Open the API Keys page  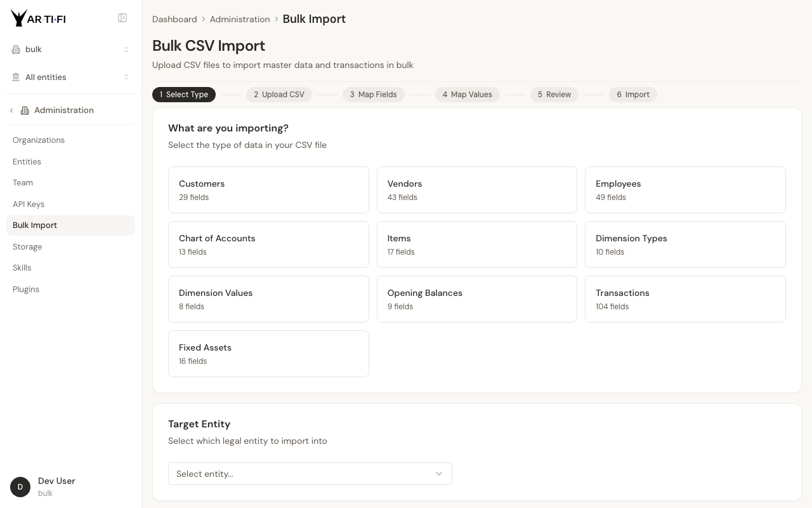point(29,204)
